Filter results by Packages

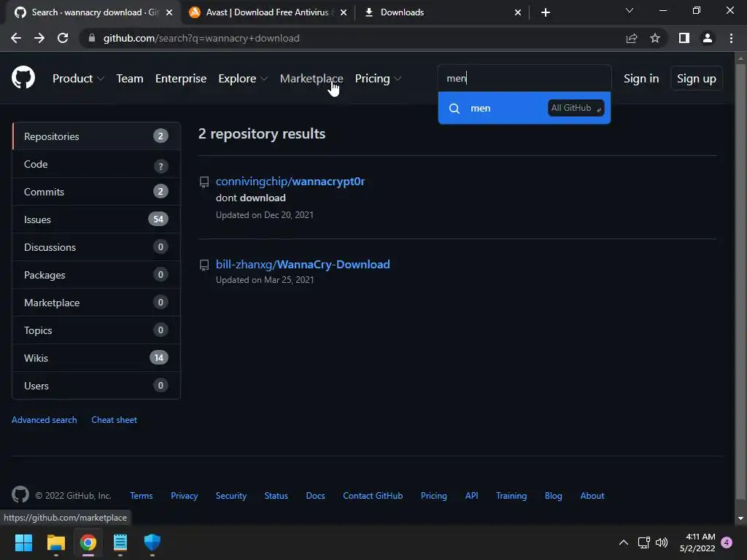[x=96, y=275]
